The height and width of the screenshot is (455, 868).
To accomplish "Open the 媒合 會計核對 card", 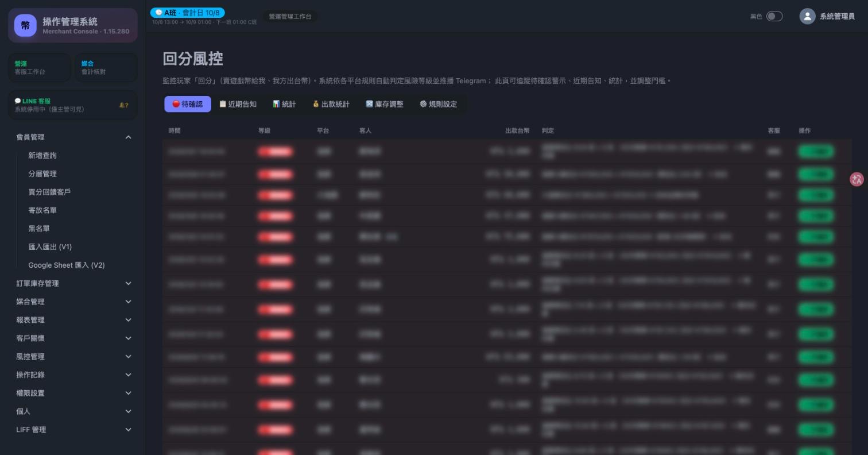I will (106, 67).
